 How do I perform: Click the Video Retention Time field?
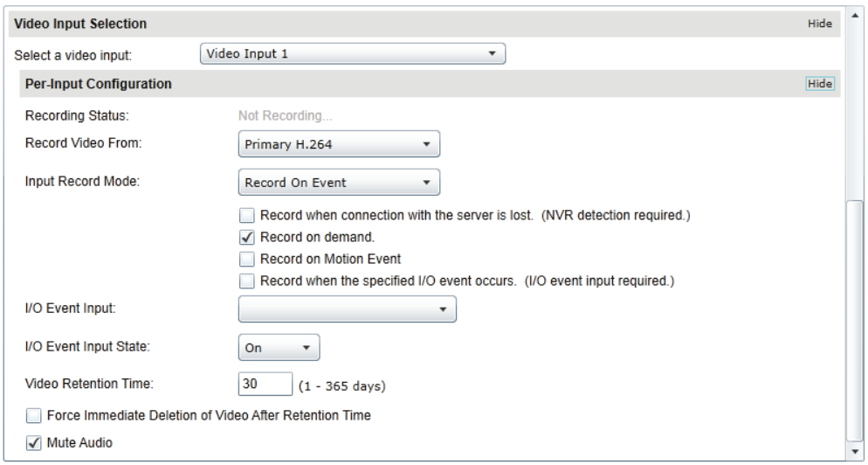point(265,384)
